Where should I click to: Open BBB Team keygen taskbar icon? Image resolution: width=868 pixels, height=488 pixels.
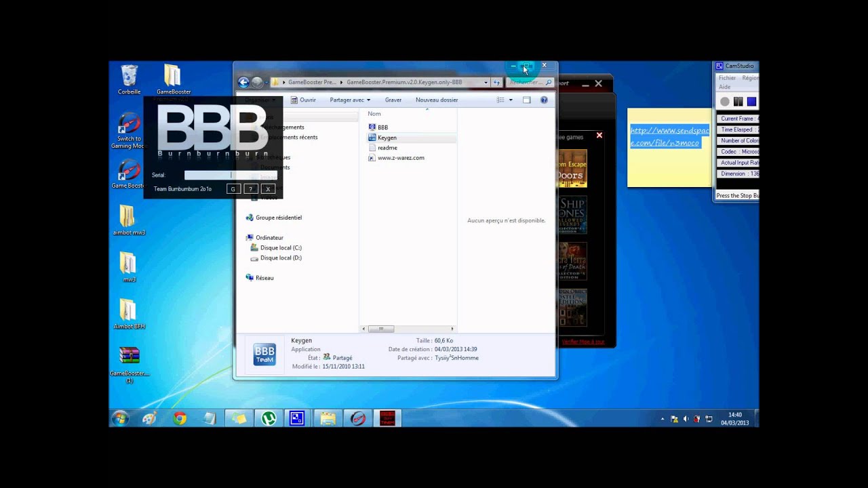point(387,418)
